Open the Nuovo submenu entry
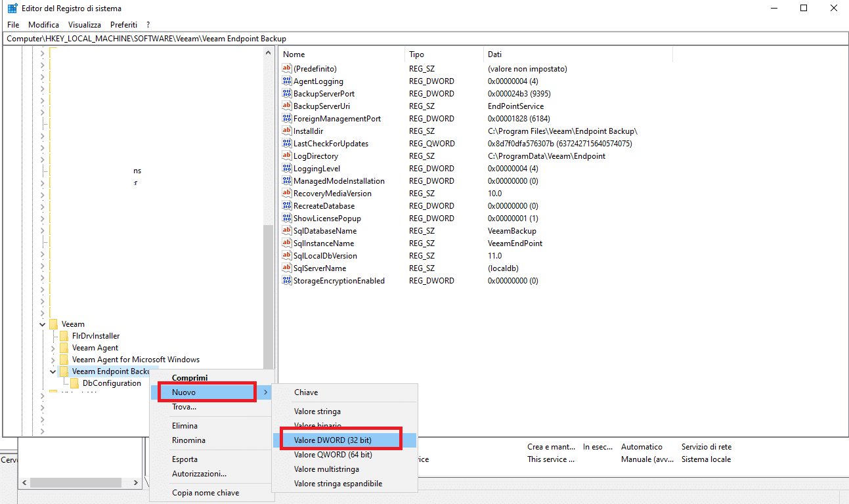 click(210, 392)
